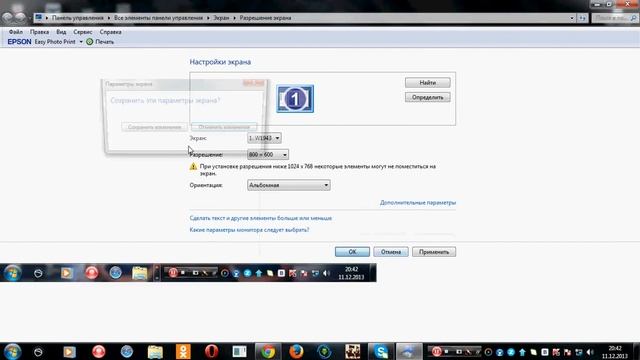This screenshot has height=360, width=640.
Task: Focus the Control Panel search field
Action: click(x=615, y=18)
